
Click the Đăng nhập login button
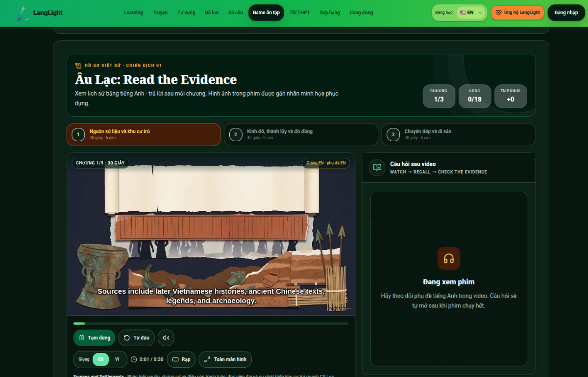tap(566, 13)
